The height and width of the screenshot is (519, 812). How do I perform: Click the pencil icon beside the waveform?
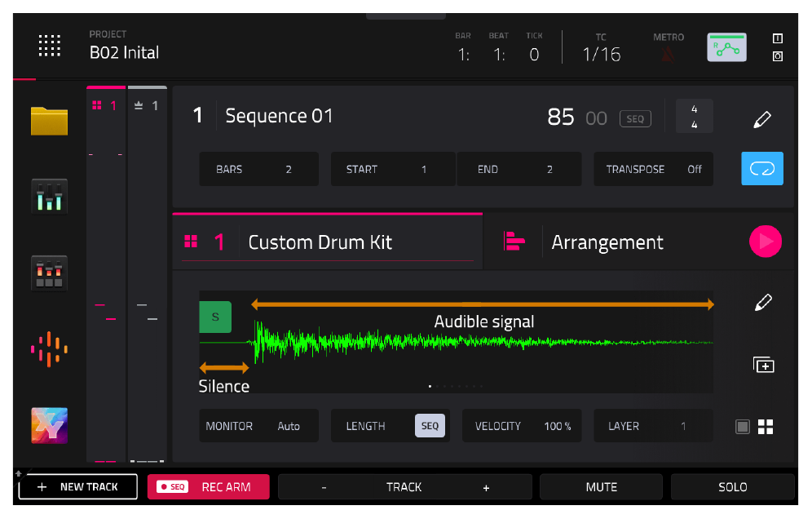[763, 302]
